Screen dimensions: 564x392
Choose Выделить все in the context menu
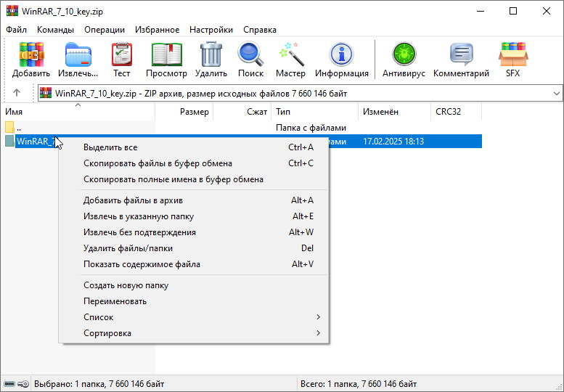point(195,147)
